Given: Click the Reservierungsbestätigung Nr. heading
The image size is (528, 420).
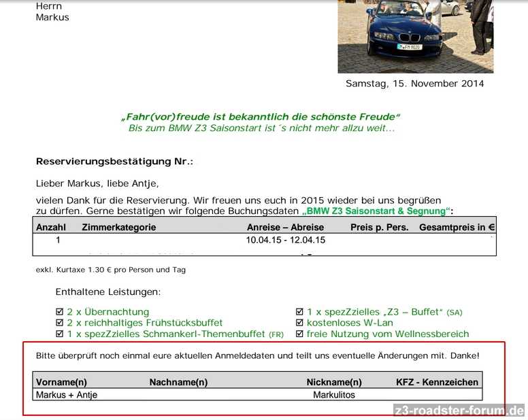Looking at the screenshot, I should click(114, 162).
